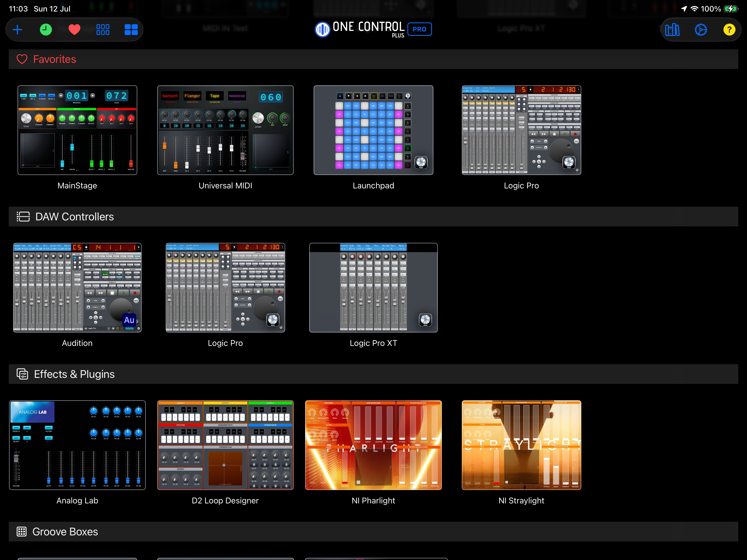
Task: Select the Groove Boxes section header
Action: coord(373,531)
